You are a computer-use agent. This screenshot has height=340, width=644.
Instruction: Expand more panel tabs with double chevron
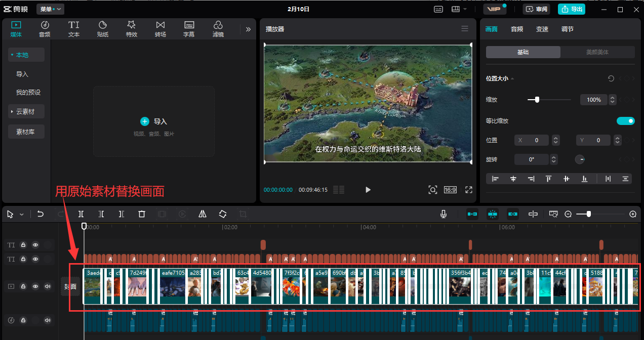click(x=248, y=29)
